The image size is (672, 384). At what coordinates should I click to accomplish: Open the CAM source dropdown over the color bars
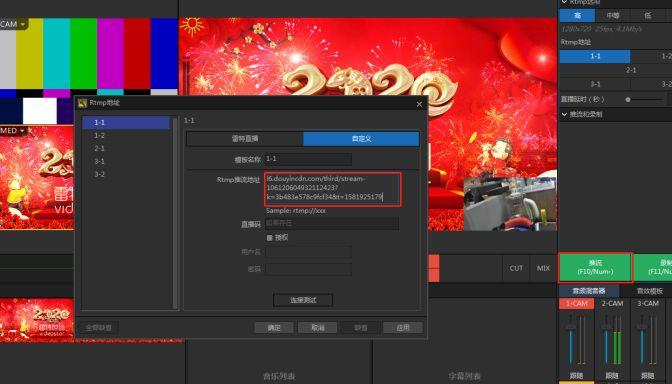[x=22, y=24]
